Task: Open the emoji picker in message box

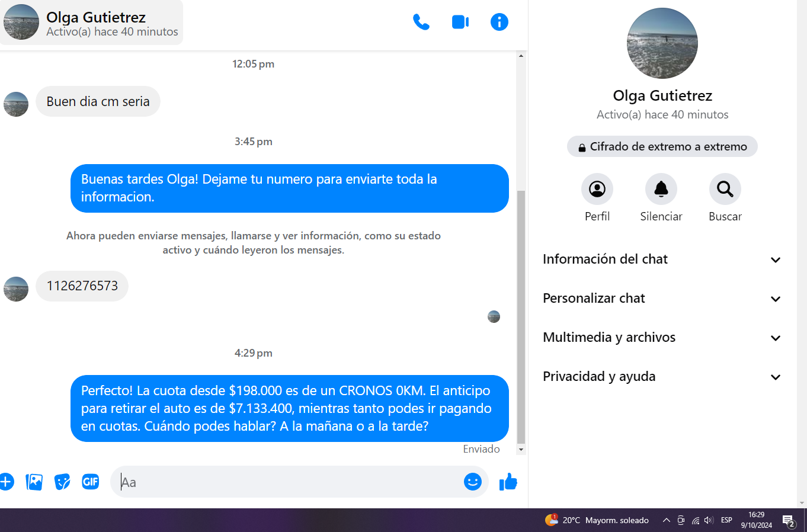Action: point(472,482)
